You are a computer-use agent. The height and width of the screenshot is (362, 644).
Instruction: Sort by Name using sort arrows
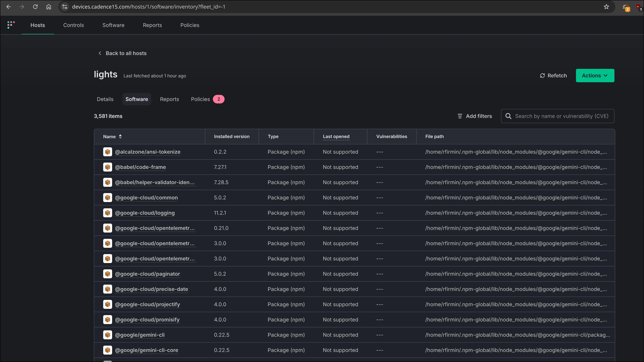tap(120, 137)
